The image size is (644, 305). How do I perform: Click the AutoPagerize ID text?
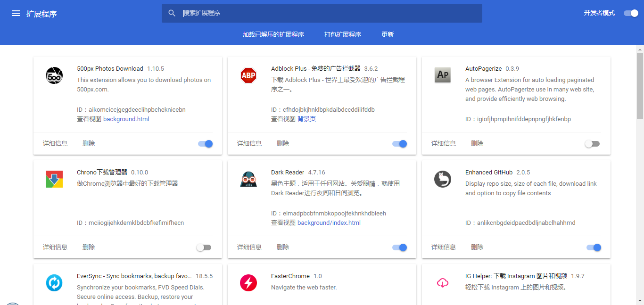518,119
